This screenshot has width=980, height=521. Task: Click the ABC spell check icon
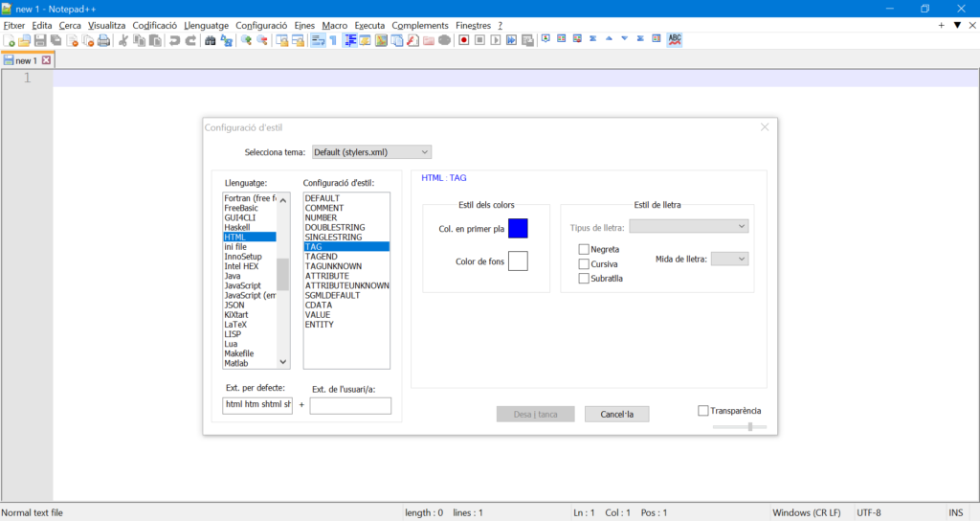point(675,40)
